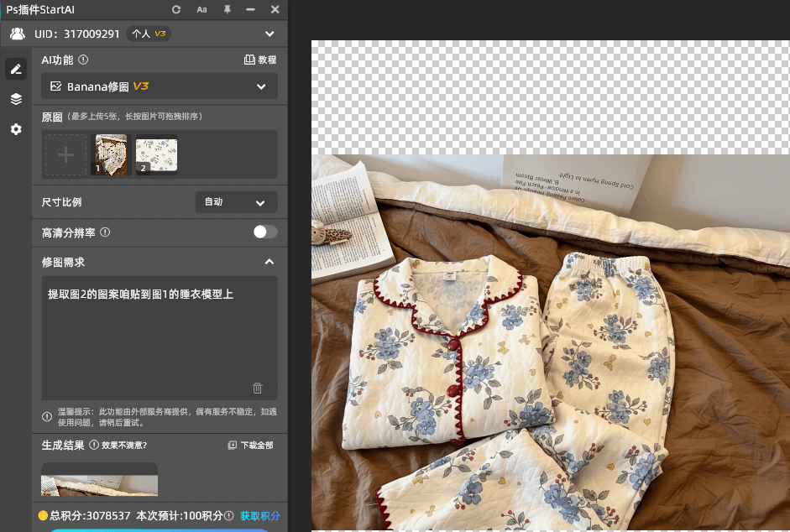
Task: Expand the UID account dropdown chevron
Action: [x=269, y=34]
